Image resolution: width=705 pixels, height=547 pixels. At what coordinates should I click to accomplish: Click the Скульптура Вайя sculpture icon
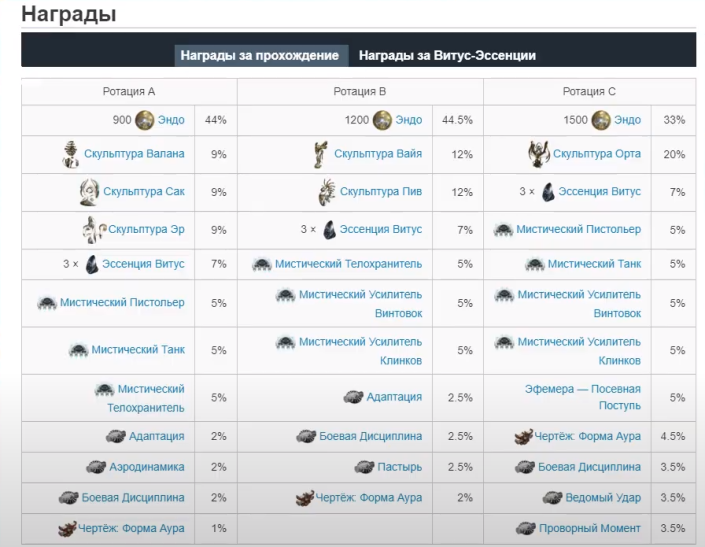[321, 154]
